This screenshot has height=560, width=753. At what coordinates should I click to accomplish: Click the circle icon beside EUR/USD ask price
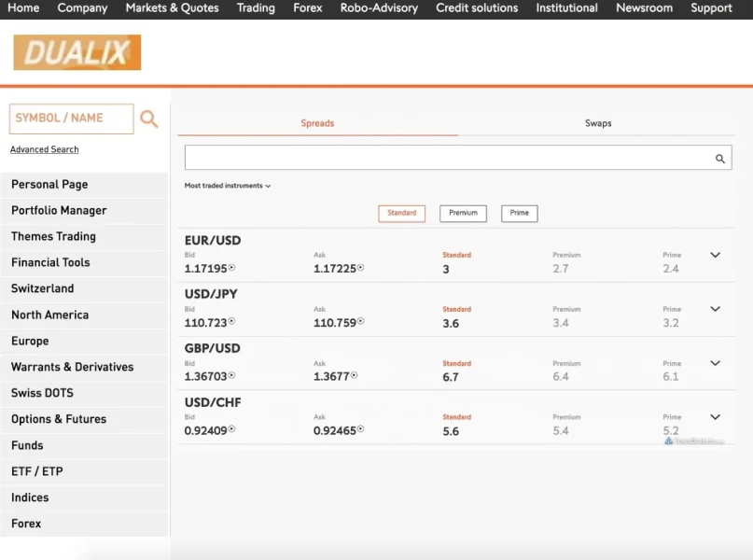click(x=361, y=268)
